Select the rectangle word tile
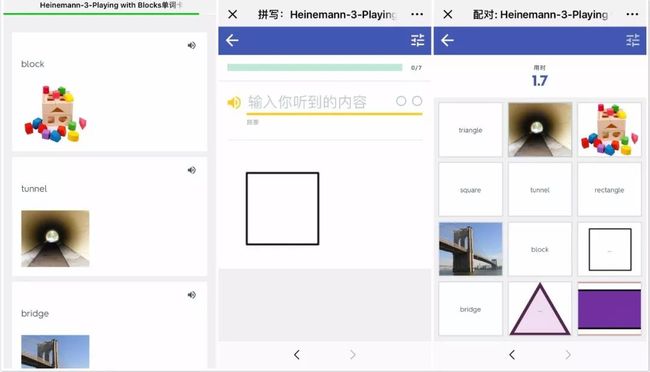This screenshot has height=372, width=650. click(x=609, y=190)
